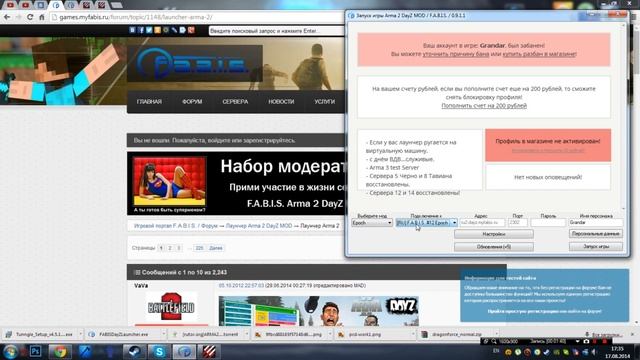Open the browser home page icon
Viewport: 640px width, 360px height.
[41, 17]
